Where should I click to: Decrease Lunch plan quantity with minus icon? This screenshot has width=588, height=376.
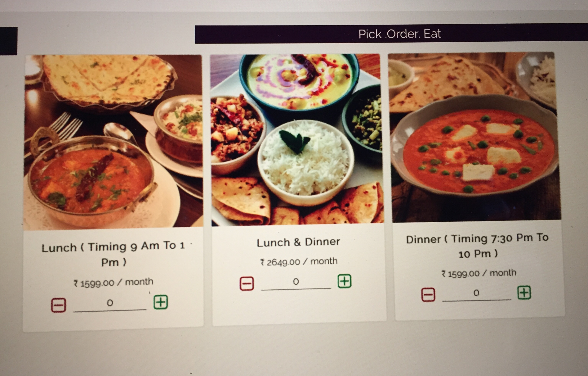point(58,305)
